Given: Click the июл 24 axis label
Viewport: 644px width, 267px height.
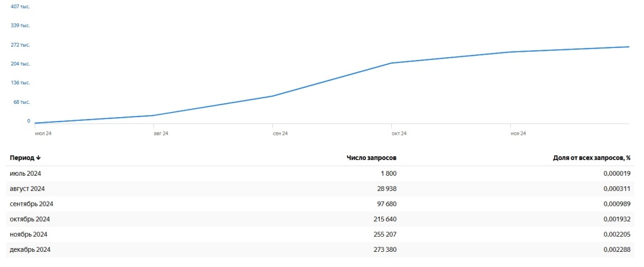Looking at the screenshot, I should coord(43,133).
